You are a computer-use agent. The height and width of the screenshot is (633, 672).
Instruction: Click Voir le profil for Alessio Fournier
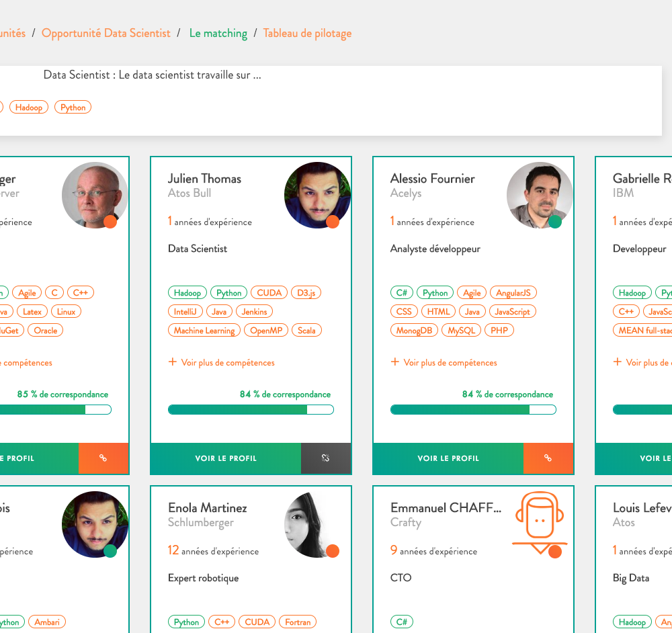[x=448, y=458]
